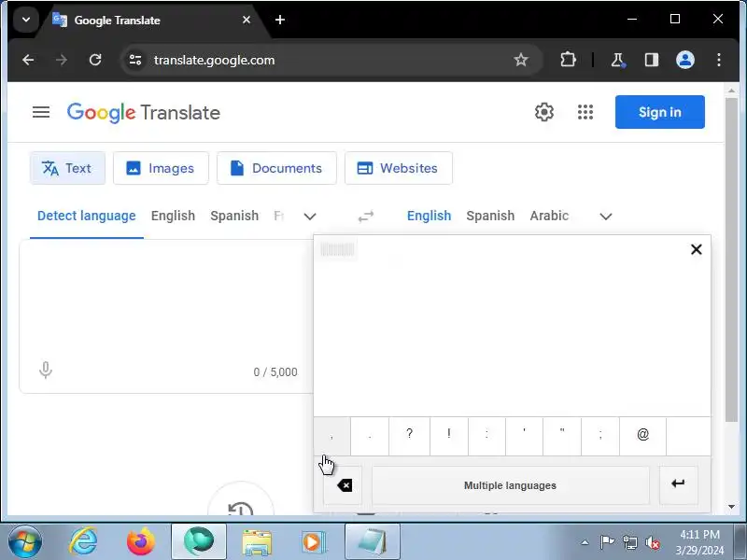Image resolution: width=747 pixels, height=560 pixels.
Task: Reload the page
Action: click(95, 60)
